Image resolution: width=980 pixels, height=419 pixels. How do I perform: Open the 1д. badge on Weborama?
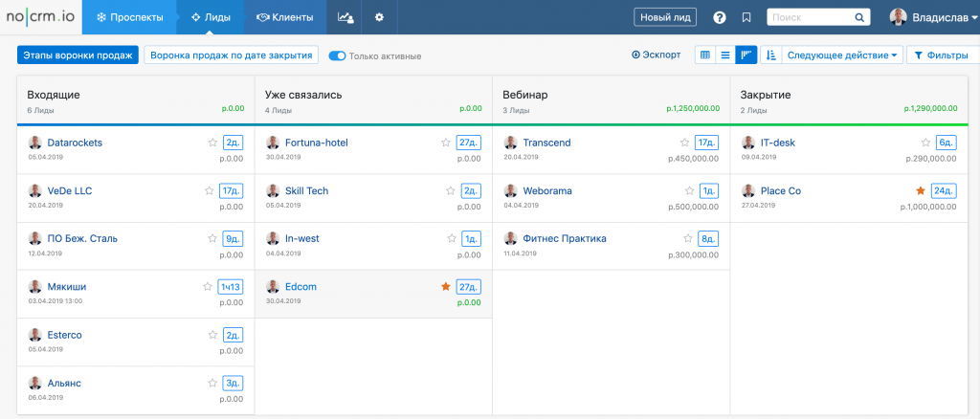[x=709, y=190]
